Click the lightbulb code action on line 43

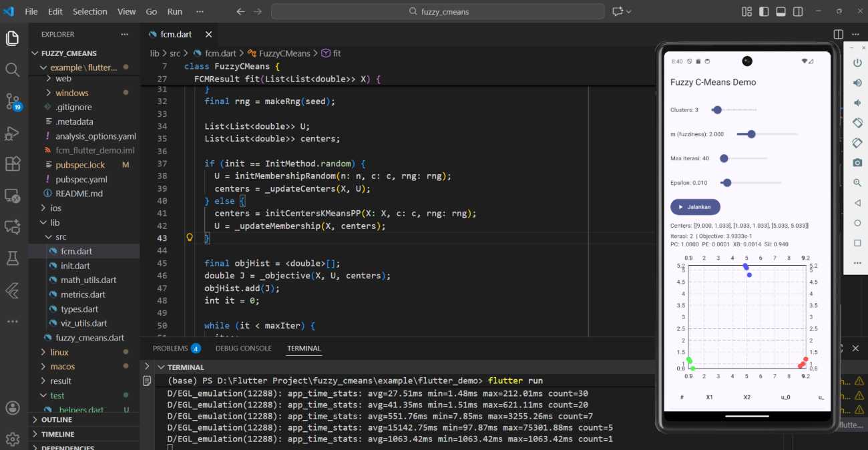pyautogui.click(x=189, y=238)
